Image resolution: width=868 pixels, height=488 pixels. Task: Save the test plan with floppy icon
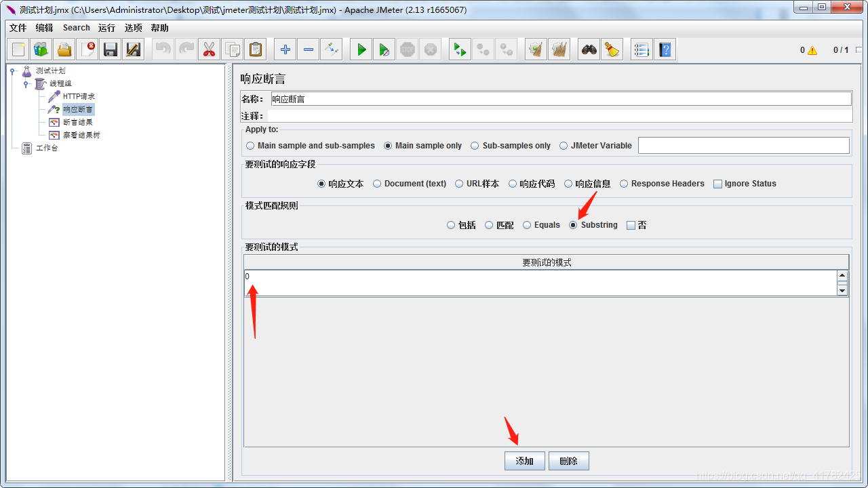click(111, 49)
